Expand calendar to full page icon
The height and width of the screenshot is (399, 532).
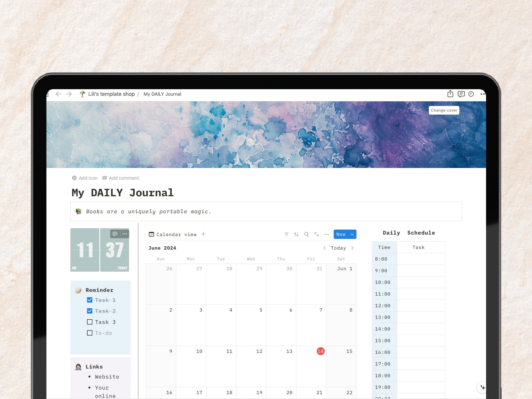[317, 234]
